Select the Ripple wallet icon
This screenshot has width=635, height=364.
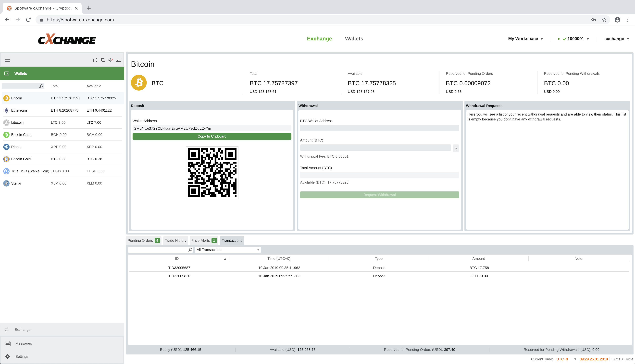pos(7,147)
